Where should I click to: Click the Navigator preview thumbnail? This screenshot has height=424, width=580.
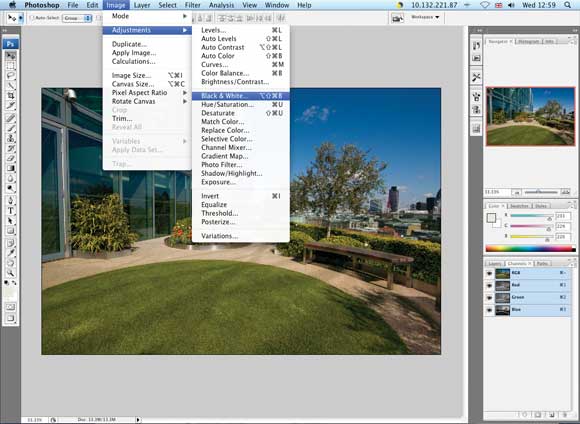530,116
